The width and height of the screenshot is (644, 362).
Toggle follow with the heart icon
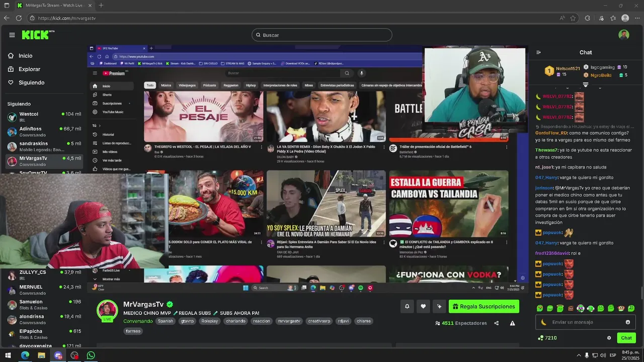[423, 306]
